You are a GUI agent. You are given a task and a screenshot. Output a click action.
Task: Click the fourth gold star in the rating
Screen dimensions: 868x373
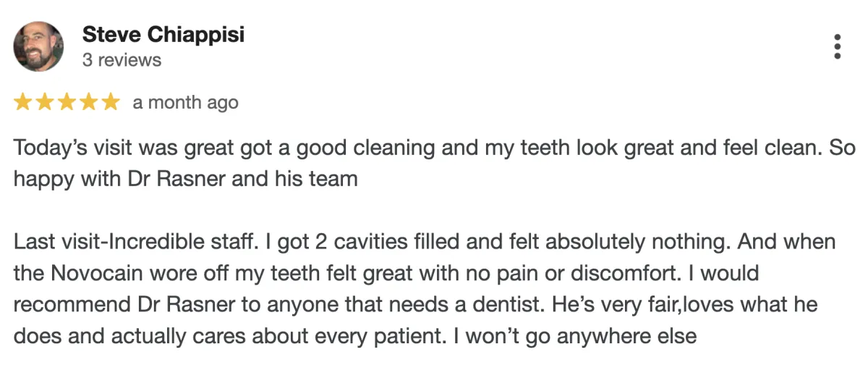click(88, 103)
